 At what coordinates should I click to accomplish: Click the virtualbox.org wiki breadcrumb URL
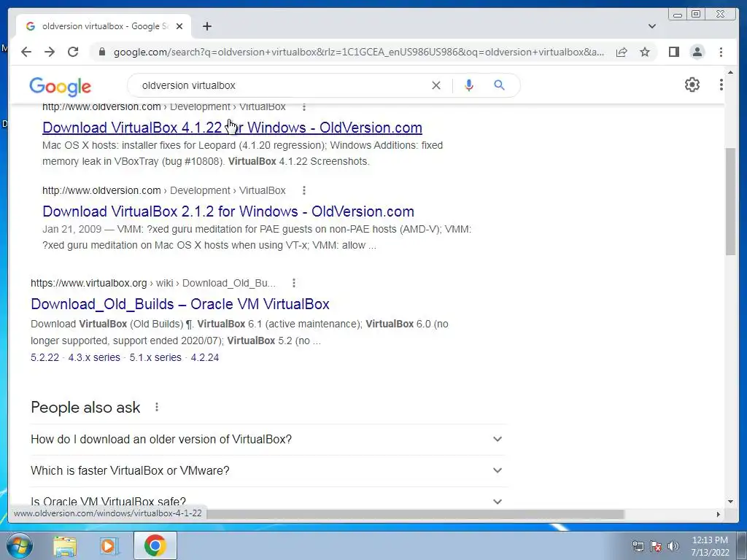tap(153, 283)
